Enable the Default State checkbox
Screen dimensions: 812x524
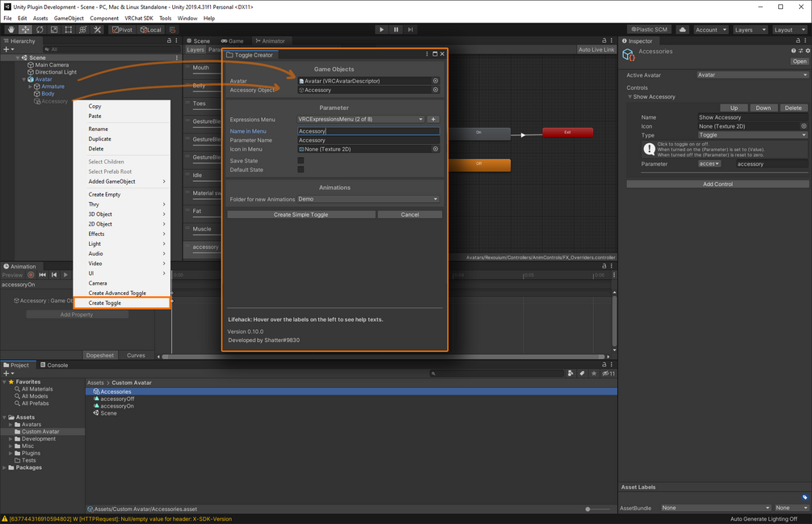tap(301, 170)
